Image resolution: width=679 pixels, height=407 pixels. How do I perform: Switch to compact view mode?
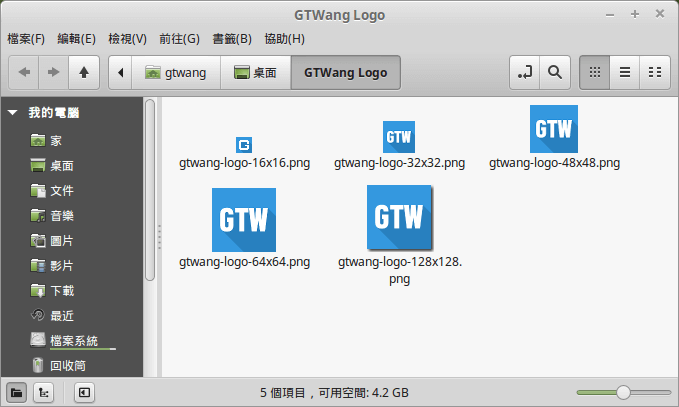click(x=654, y=72)
